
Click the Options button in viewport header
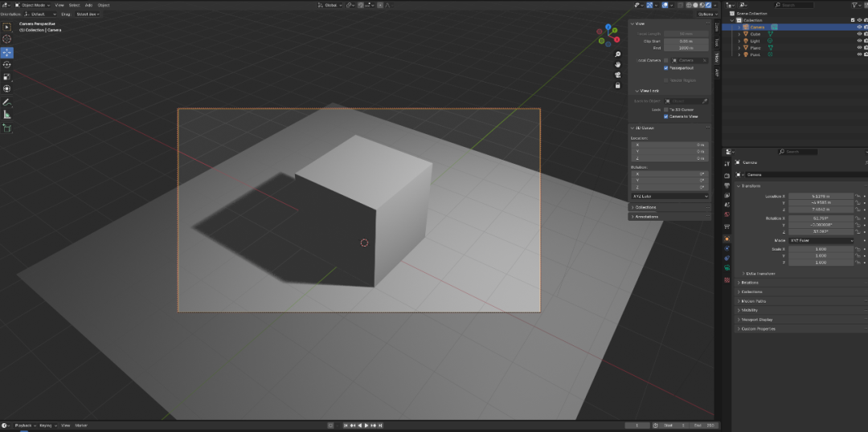pos(707,14)
